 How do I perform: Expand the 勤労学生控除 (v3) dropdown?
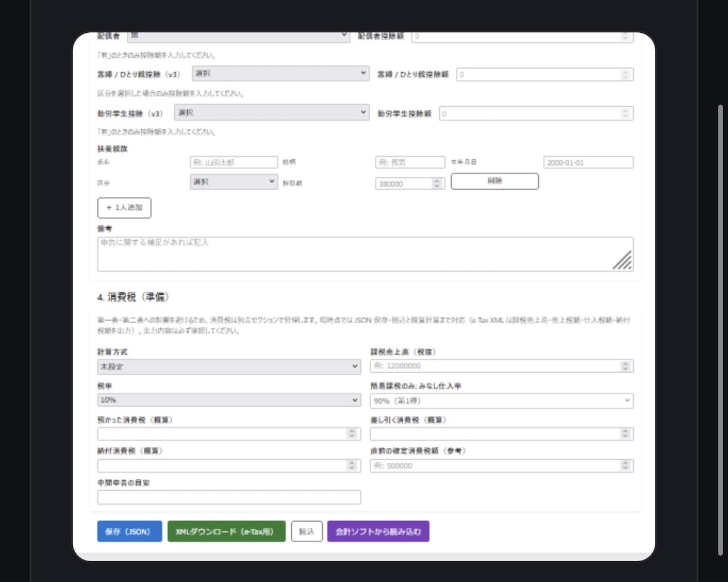click(272, 113)
